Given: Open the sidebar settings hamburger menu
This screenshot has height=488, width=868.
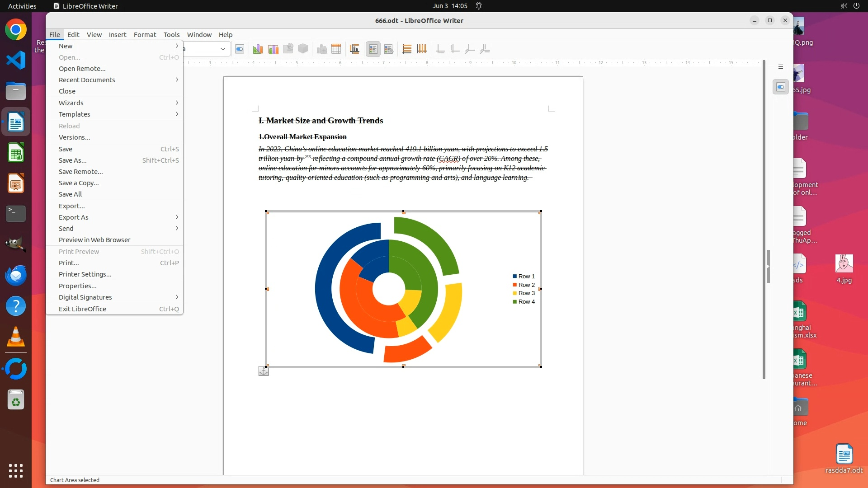Looking at the screenshot, I should coord(780,67).
